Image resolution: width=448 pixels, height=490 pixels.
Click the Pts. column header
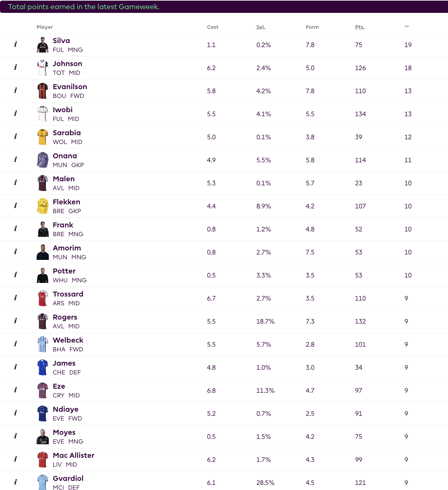click(360, 27)
